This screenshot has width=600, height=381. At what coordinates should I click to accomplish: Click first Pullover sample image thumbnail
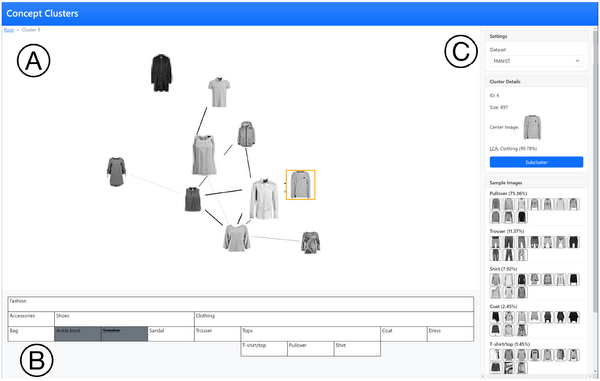click(x=496, y=204)
